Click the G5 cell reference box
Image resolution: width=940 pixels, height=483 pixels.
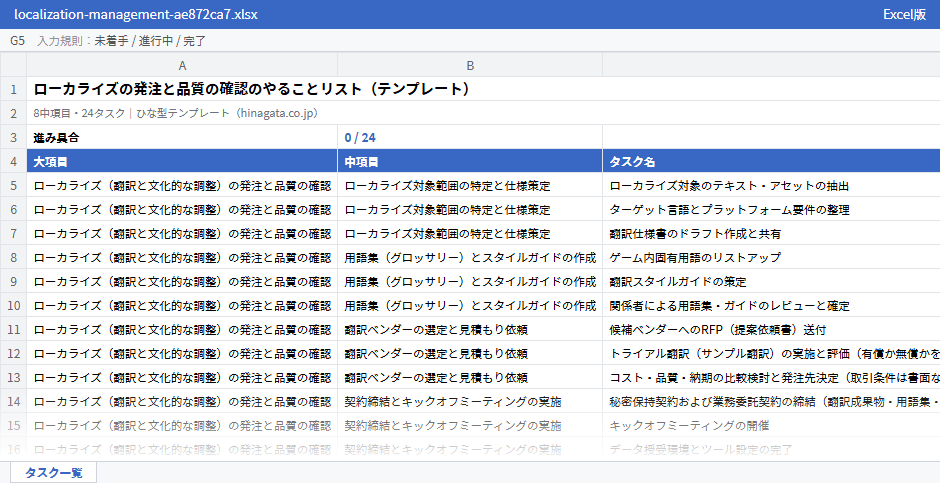[17, 41]
